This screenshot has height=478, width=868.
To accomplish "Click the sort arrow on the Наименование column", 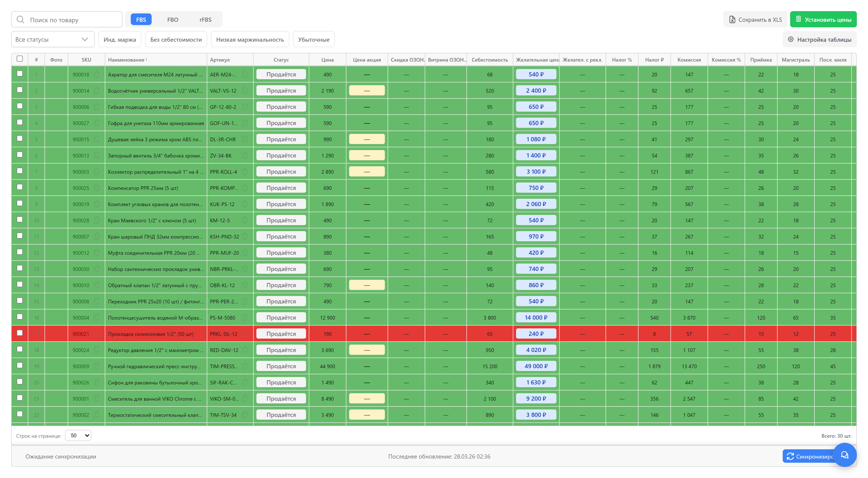I will [x=146, y=60].
